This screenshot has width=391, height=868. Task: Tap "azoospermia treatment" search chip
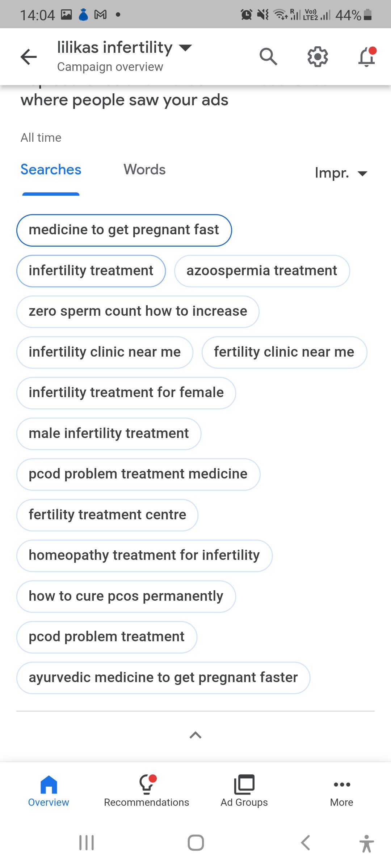[262, 271]
